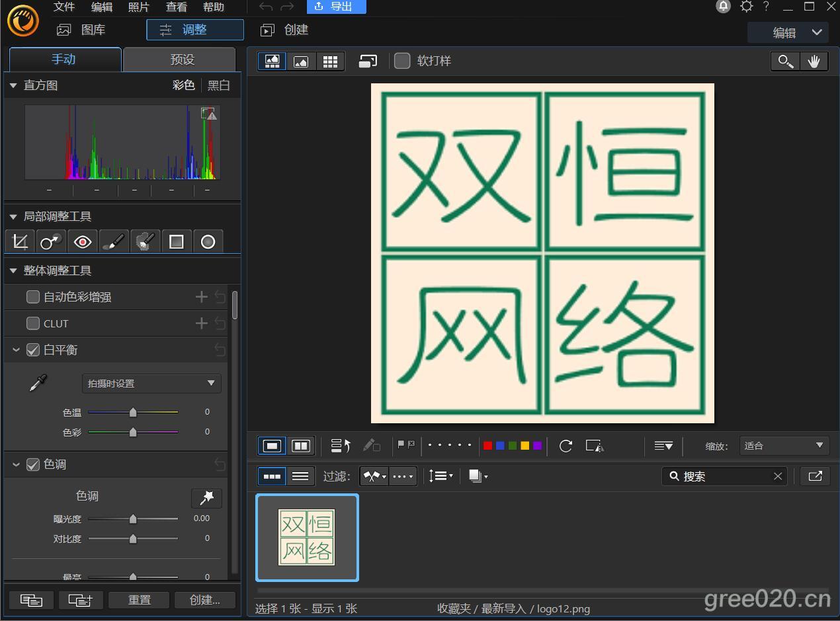The image size is (840, 621).
Task: Switch to the 预设 presets tab
Action: click(182, 60)
